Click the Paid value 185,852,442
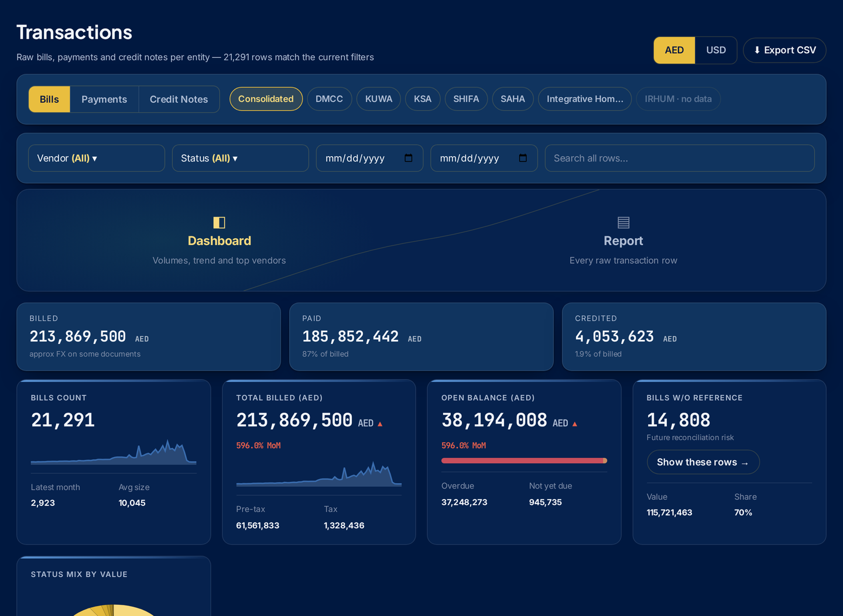 point(351,336)
